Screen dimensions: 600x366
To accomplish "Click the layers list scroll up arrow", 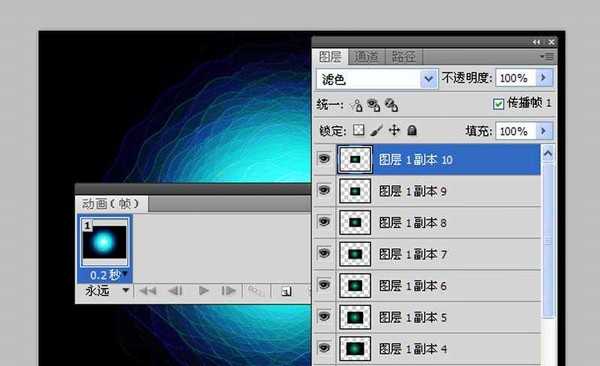I will click(x=548, y=154).
